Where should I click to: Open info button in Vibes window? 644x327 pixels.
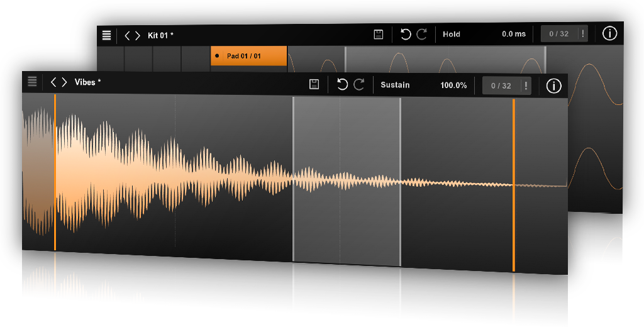553,86
